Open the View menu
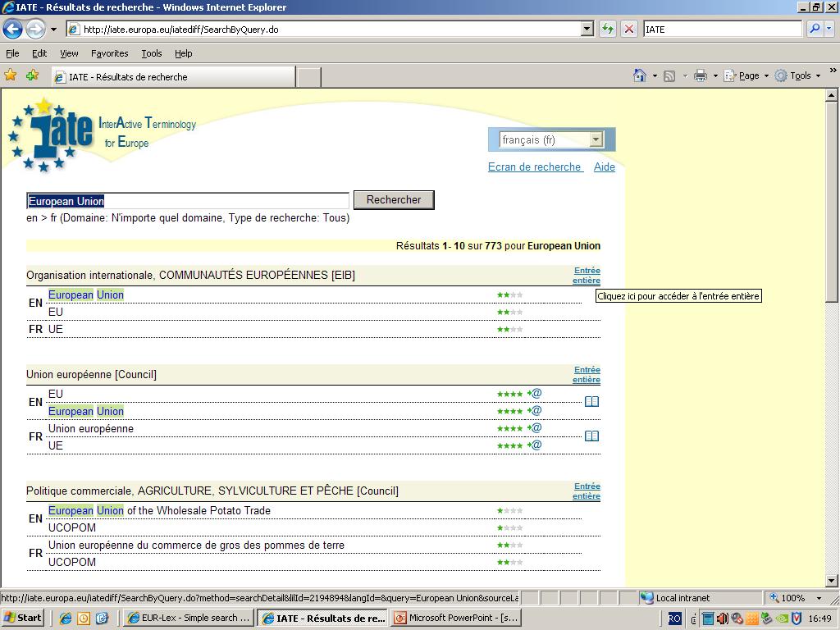This screenshot has width=840, height=630. [x=69, y=53]
